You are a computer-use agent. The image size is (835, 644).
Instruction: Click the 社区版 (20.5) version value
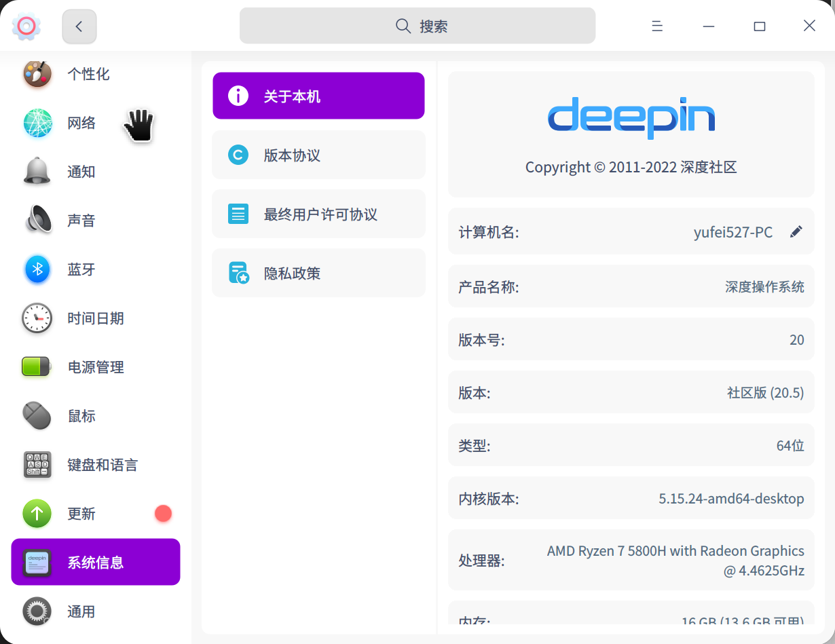[x=765, y=392]
